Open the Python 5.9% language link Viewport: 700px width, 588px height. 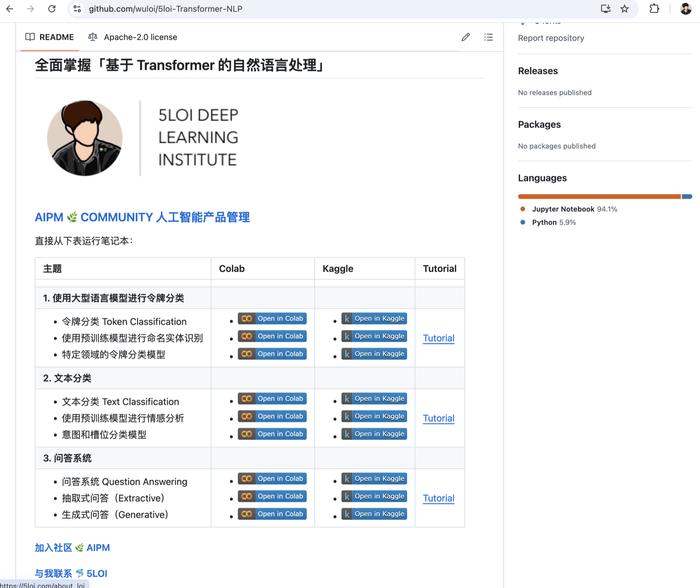pos(553,222)
